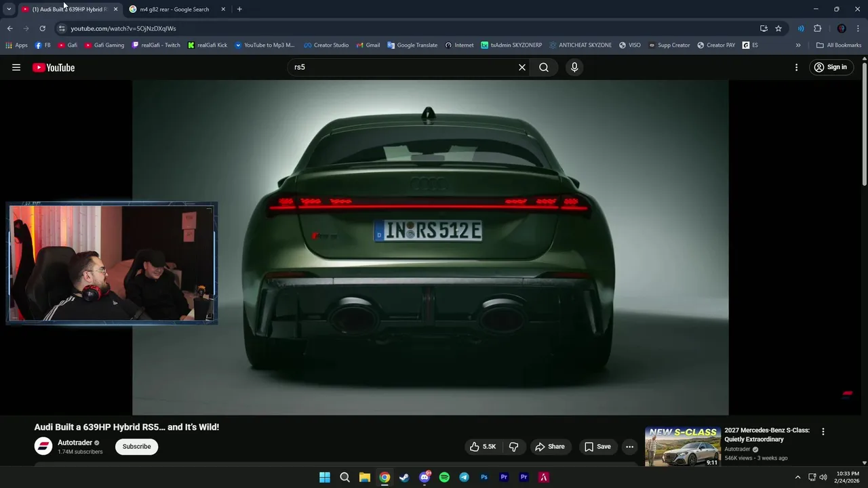This screenshot has height=488, width=868.
Task: Open the Chrome profile avatar
Action: point(842,28)
